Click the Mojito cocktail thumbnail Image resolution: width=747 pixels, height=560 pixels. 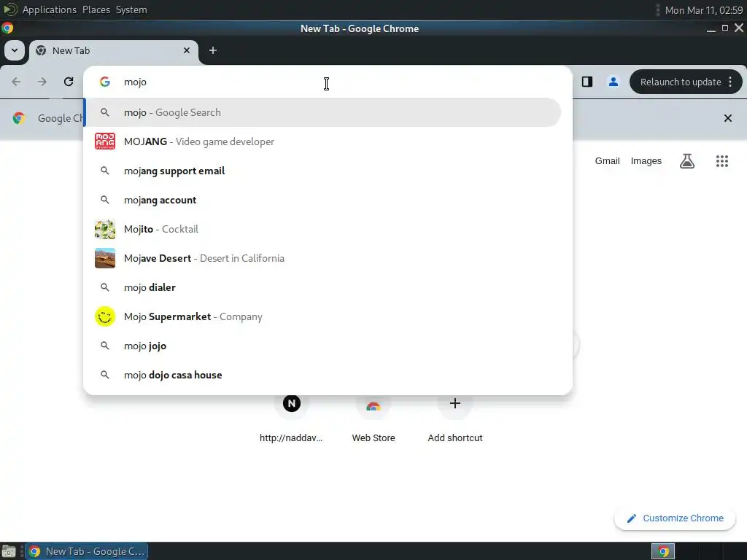point(105,229)
